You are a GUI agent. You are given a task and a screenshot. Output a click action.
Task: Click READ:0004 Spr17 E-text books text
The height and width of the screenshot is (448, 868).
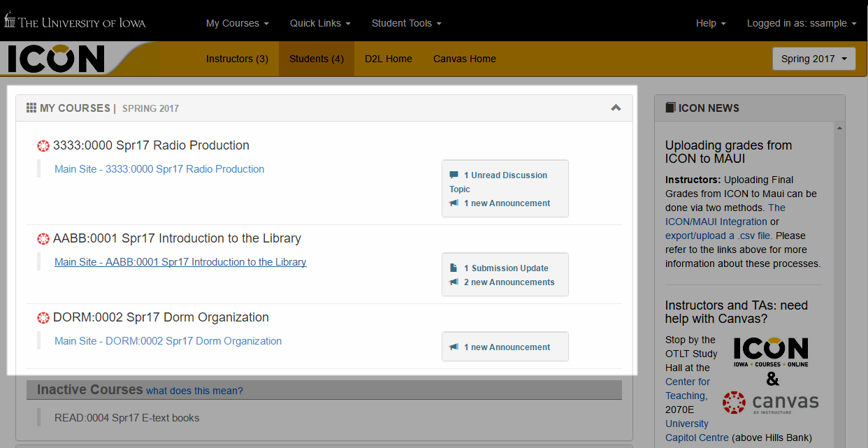coord(126,418)
